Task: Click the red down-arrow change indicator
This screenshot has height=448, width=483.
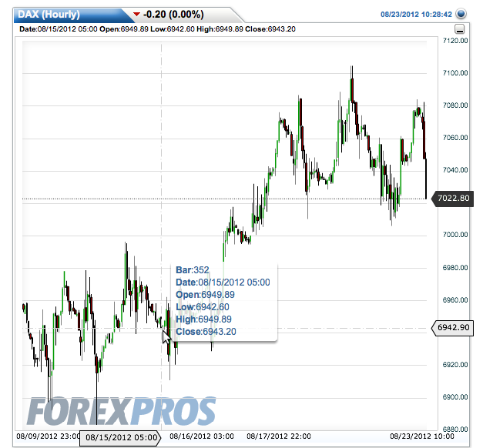Action: 136,14
